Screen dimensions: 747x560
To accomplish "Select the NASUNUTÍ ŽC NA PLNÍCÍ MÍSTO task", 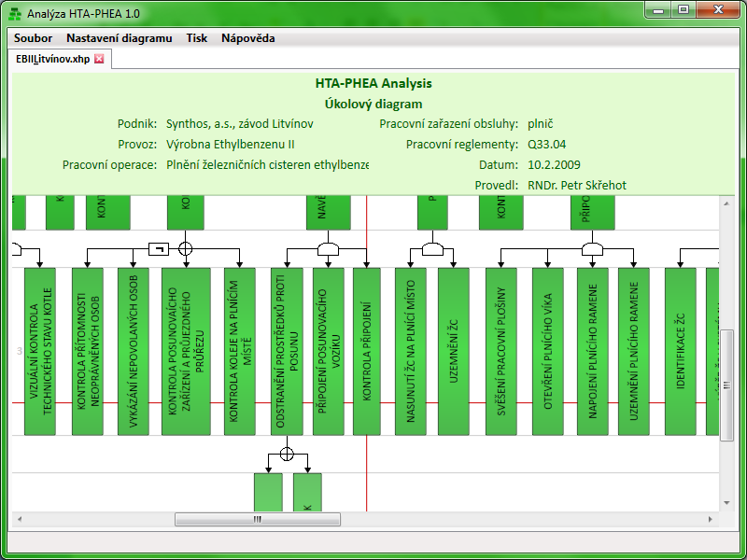I will [411, 352].
